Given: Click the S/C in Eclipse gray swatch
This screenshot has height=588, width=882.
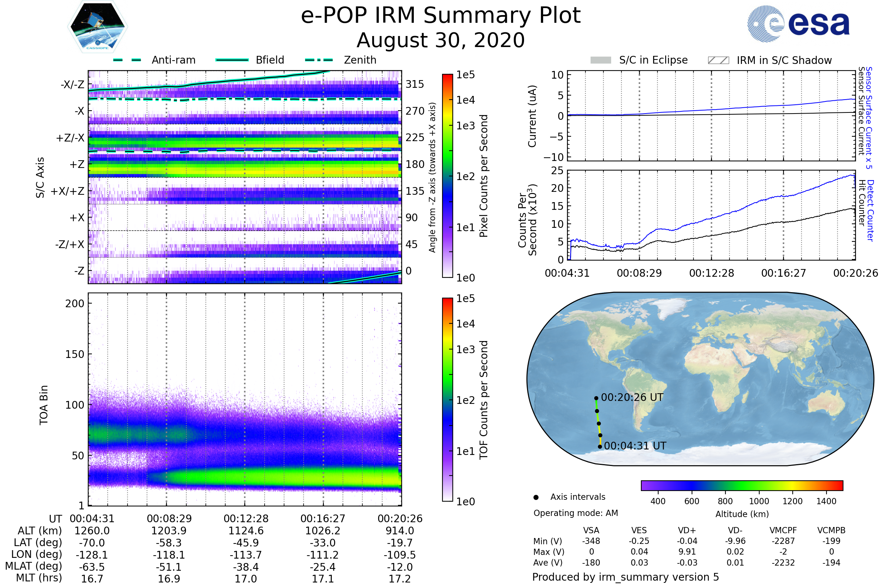Looking at the screenshot, I should [600, 60].
